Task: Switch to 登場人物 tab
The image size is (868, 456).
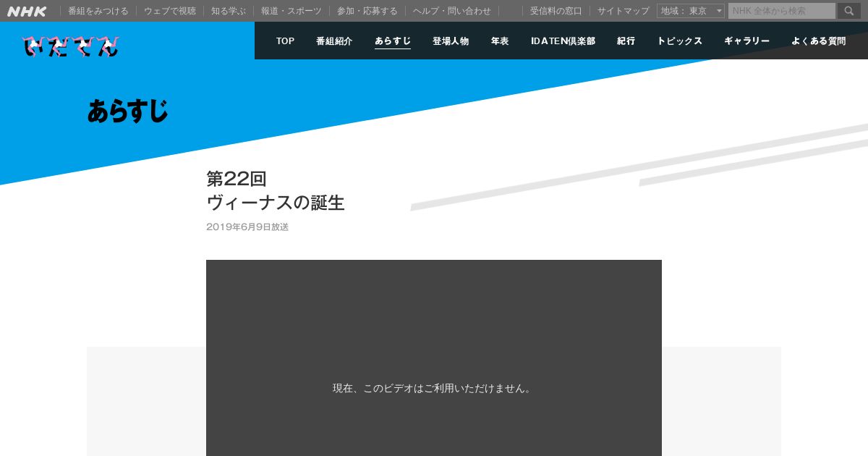Action: point(451,41)
